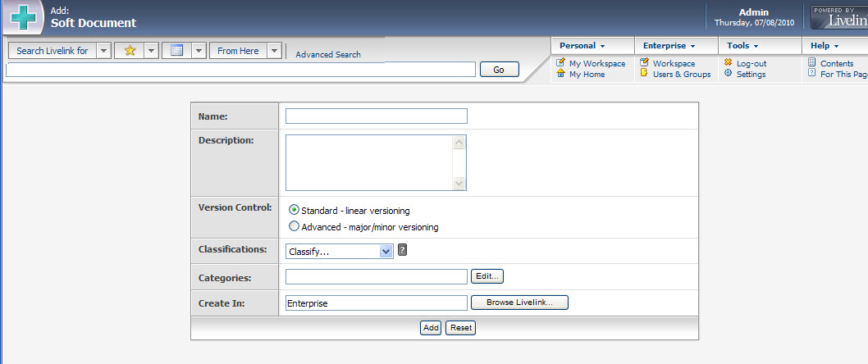868x364 pixels.
Task: Expand the Classify dropdown
Action: [386, 252]
